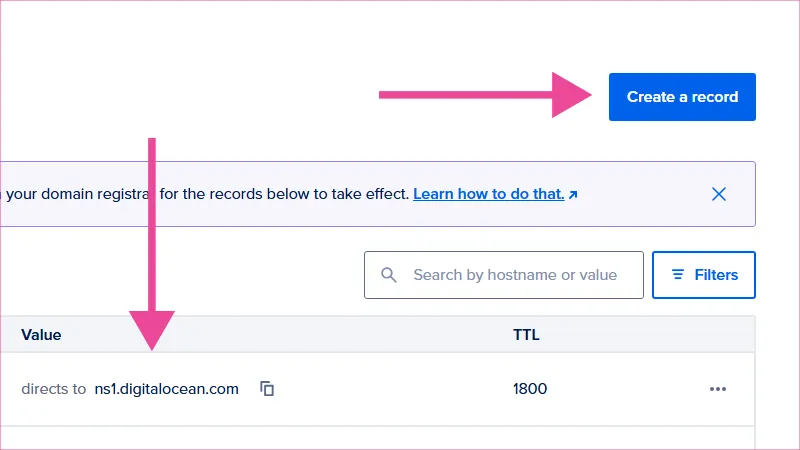Screen dimensions: 800x450
Task: Open the three-dot menu for the ns1 record
Action: coord(717,389)
